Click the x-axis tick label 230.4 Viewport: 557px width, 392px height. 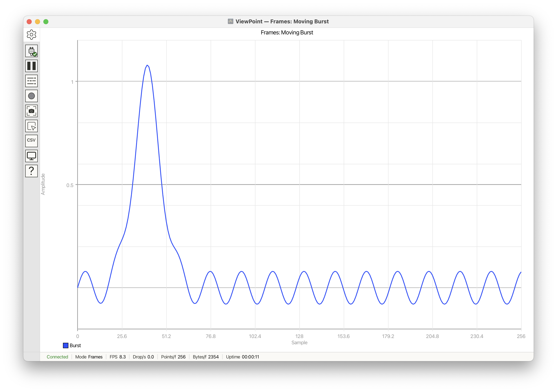[477, 336]
